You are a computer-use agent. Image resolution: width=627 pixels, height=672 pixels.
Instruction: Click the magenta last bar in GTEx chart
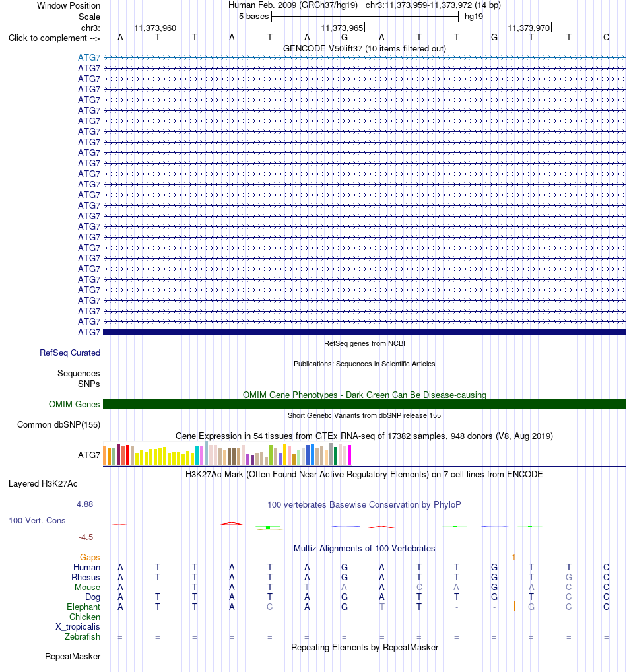[x=349, y=455]
